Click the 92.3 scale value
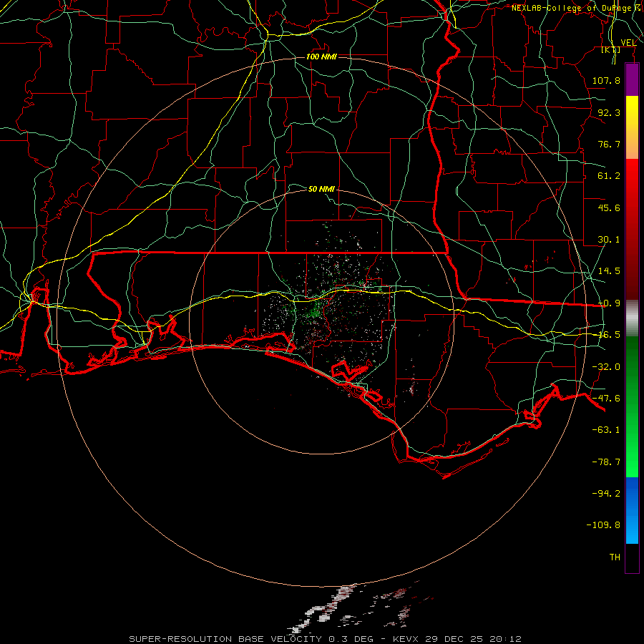 609,112
